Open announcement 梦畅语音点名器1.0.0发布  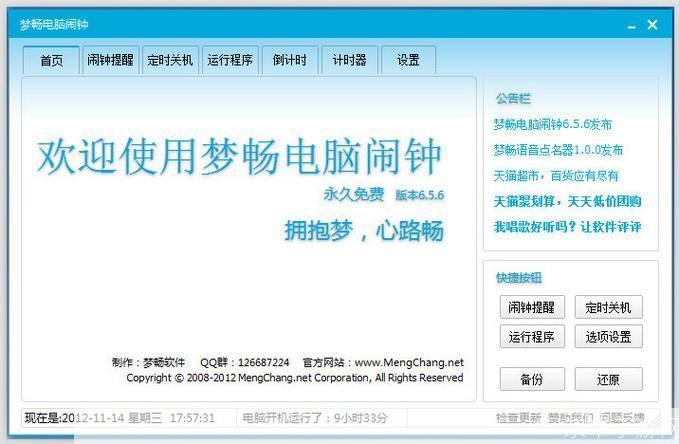coord(558,150)
